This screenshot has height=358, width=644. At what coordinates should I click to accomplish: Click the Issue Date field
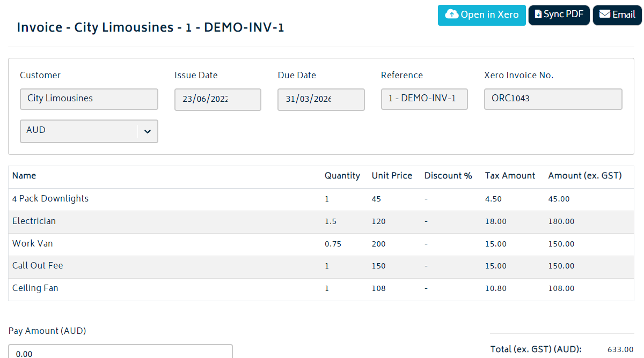pos(217,100)
